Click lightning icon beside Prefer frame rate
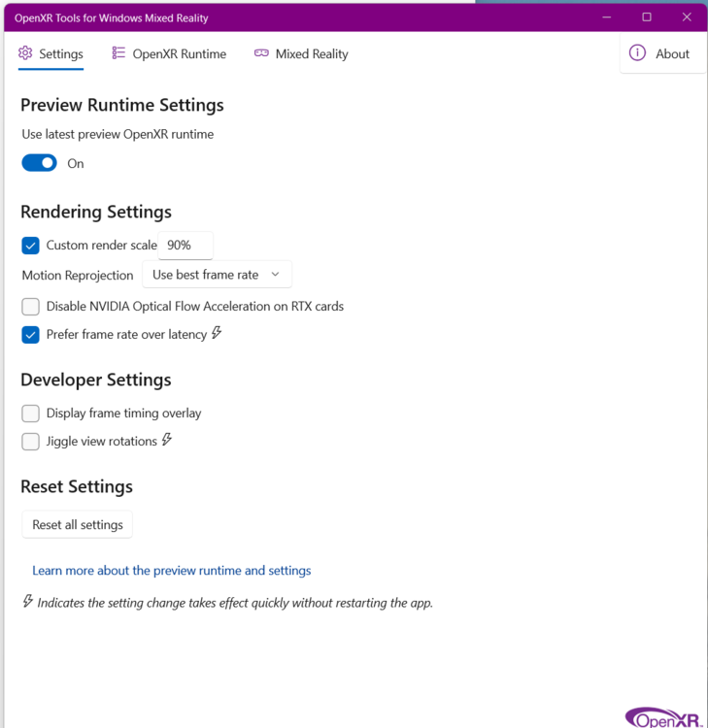The height and width of the screenshot is (728, 708). [217, 332]
